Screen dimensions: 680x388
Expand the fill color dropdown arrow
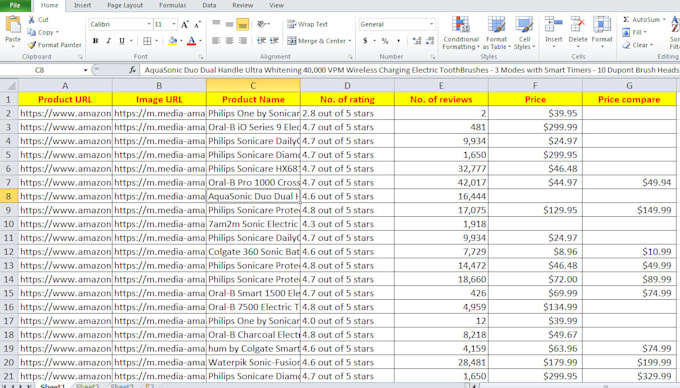pyautogui.click(x=181, y=41)
